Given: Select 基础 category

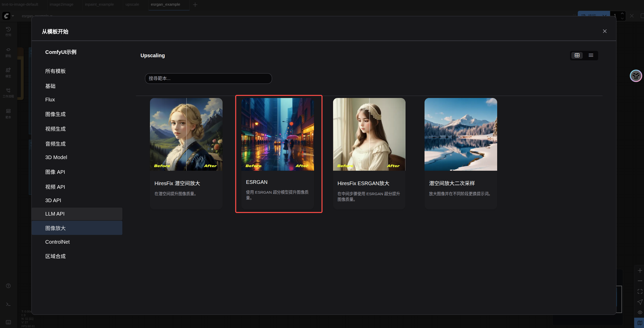Looking at the screenshot, I should point(77,86).
